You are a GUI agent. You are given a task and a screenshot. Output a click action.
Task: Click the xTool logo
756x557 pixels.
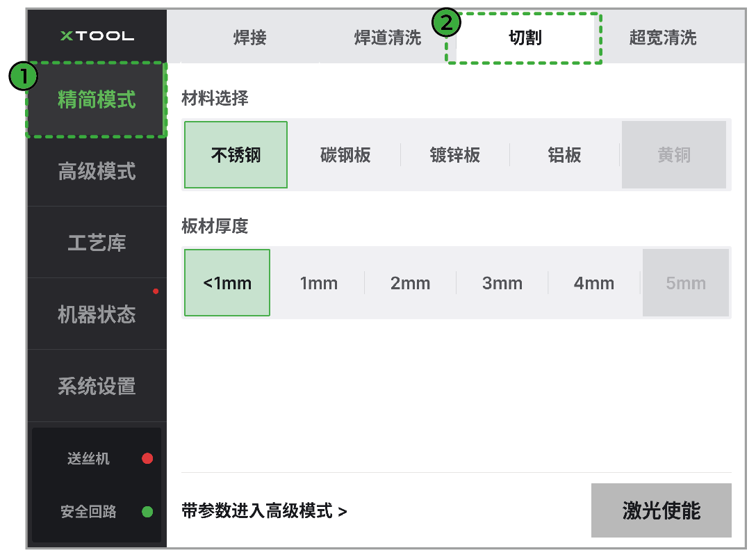click(x=97, y=35)
